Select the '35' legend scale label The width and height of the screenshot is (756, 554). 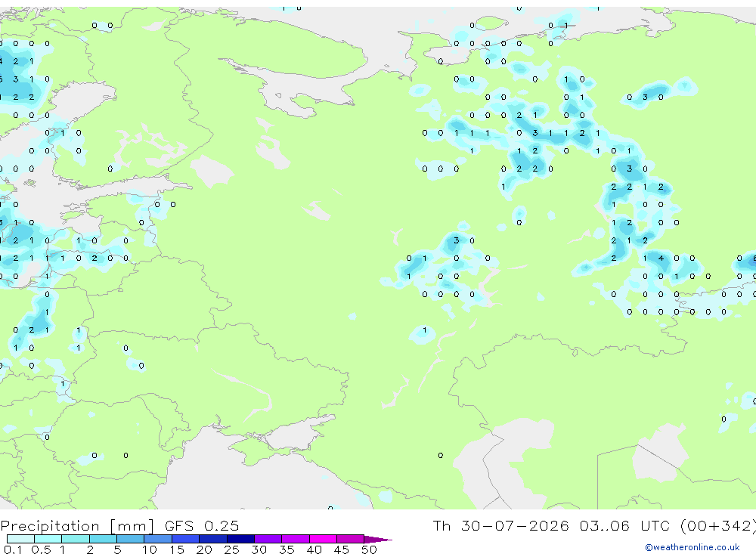pos(287,549)
